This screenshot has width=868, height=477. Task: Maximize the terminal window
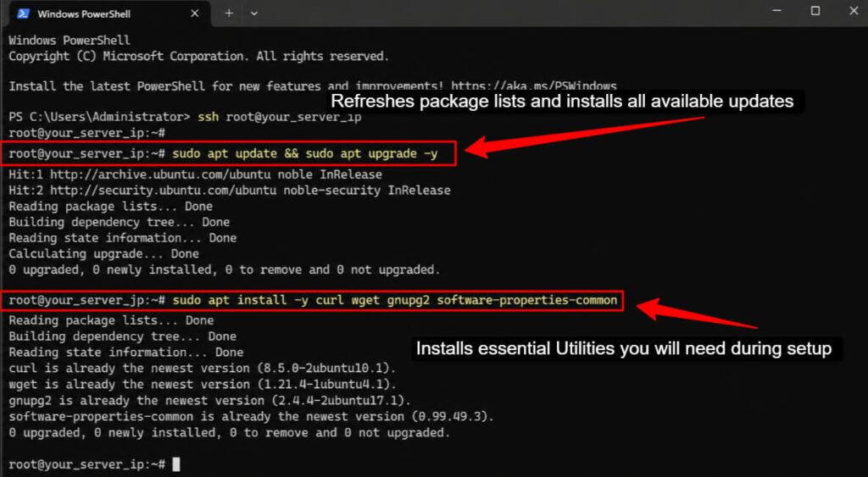(x=815, y=11)
